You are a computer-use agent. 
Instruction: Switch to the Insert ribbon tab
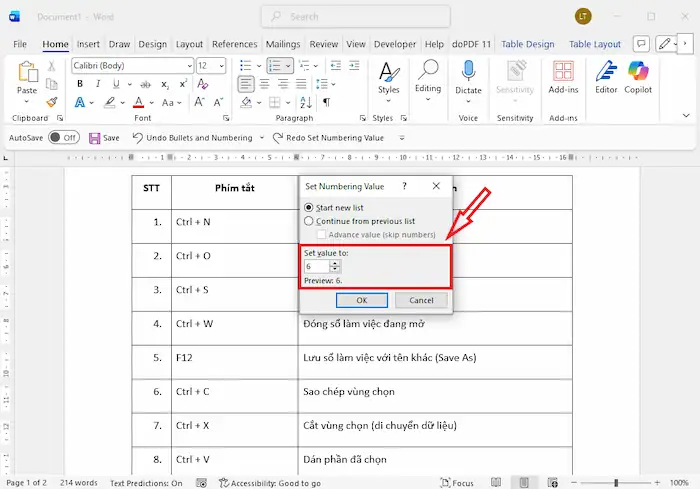pos(88,44)
